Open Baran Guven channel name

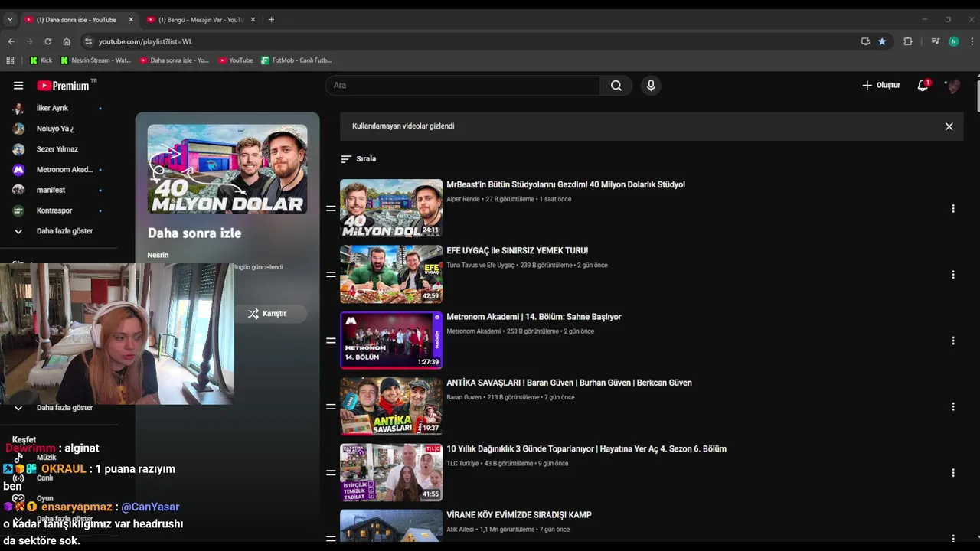tap(464, 397)
